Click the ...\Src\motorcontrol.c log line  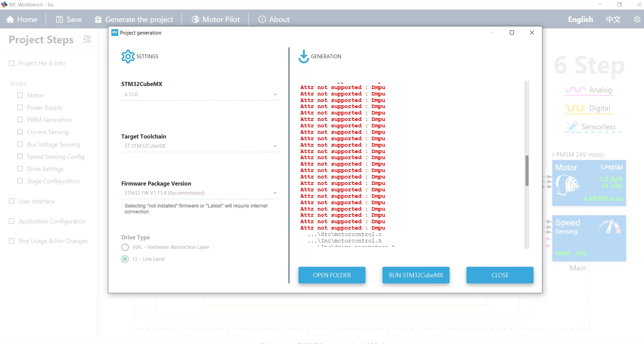coord(345,234)
